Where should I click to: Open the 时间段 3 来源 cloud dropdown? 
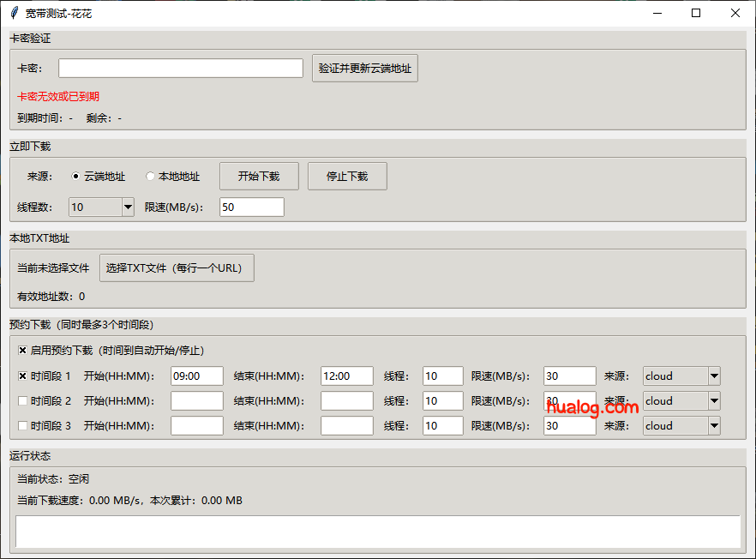pyautogui.click(x=714, y=425)
